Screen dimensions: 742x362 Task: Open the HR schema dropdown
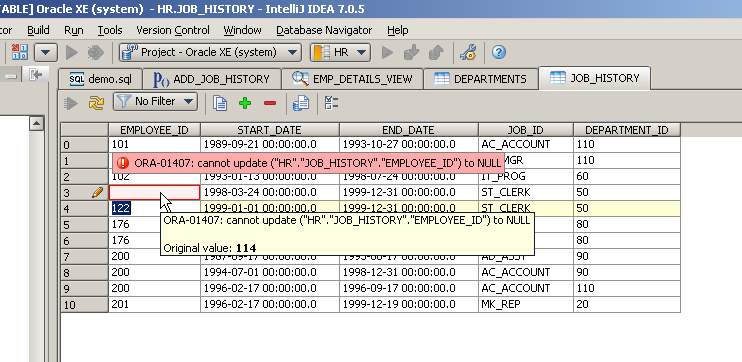click(x=340, y=52)
